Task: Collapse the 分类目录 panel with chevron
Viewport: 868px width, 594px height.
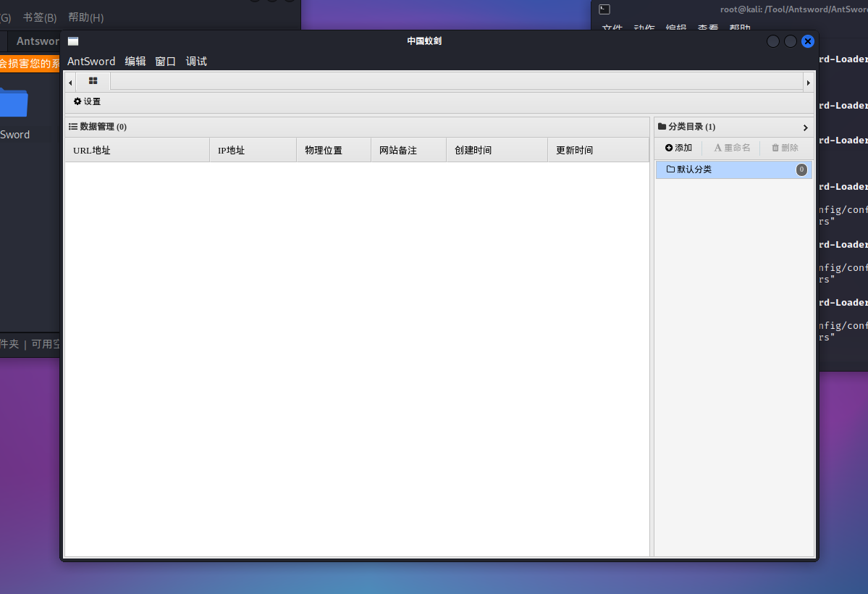Action: point(806,127)
